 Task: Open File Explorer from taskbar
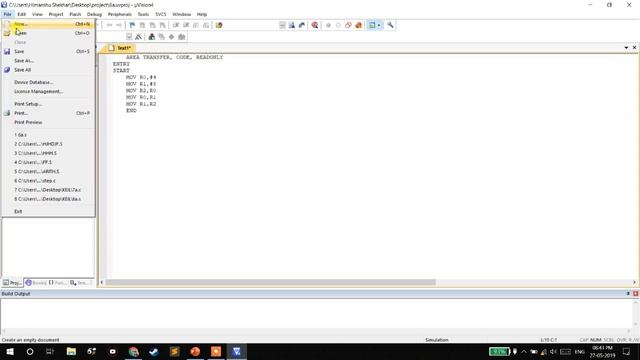coord(71,351)
